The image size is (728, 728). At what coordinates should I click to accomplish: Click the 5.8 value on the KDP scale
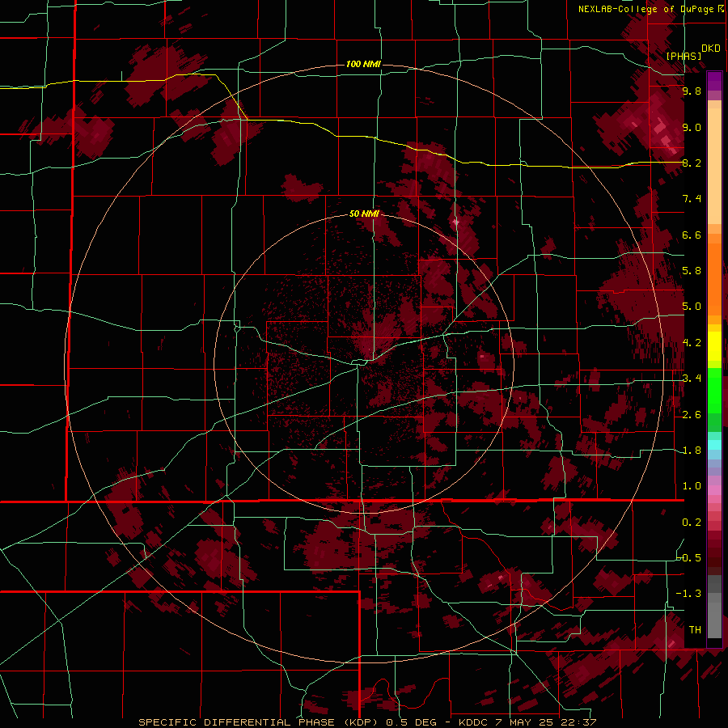point(692,271)
